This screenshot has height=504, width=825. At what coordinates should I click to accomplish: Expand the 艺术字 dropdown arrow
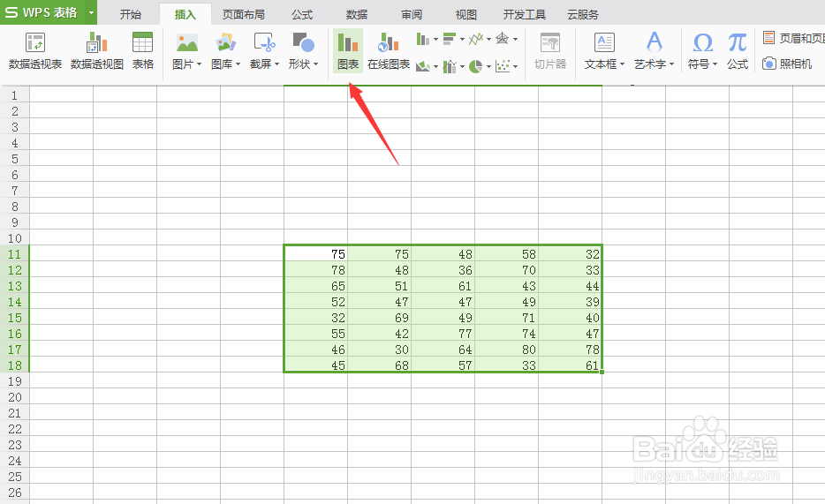tap(671, 64)
